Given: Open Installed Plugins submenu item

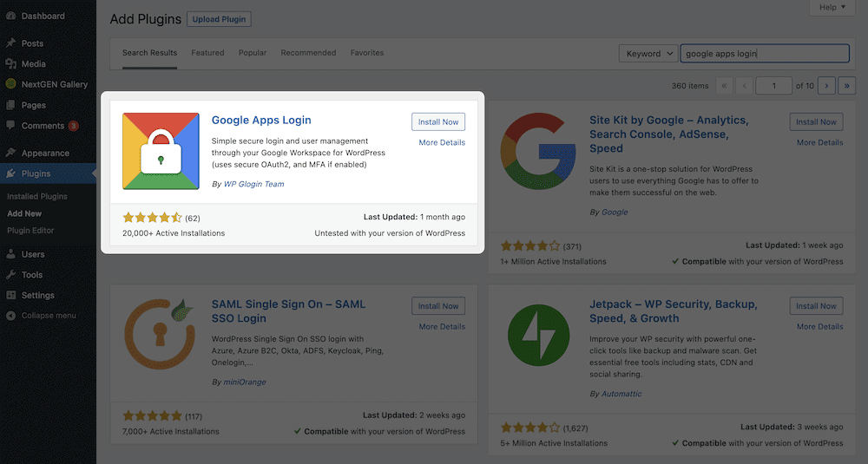Looking at the screenshot, I should (37, 196).
